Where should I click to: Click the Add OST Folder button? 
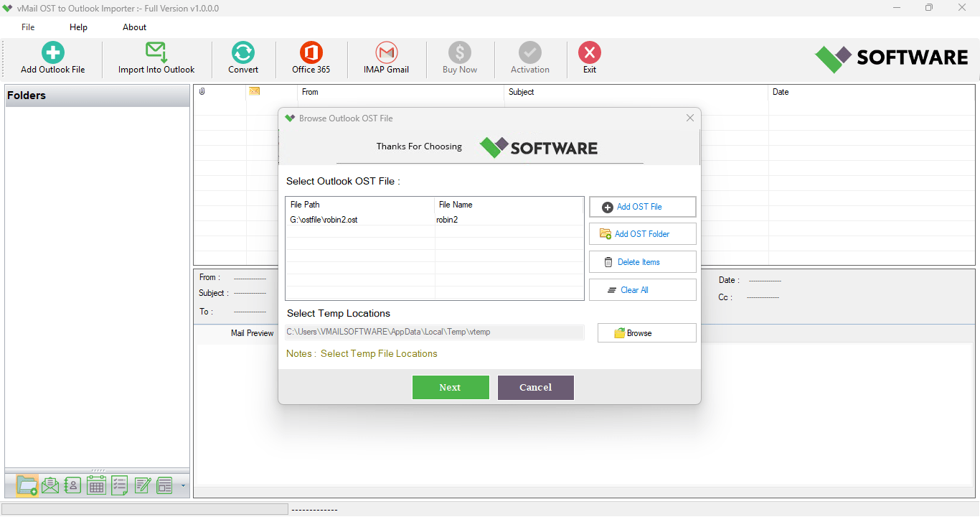coord(643,234)
